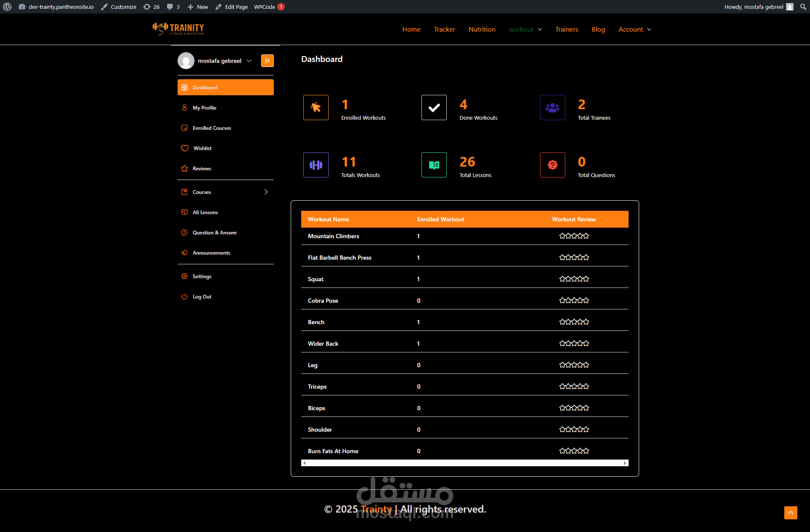Open the Nutrition menu item
Image resolution: width=810 pixels, height=532 pixels.
tap(482, 30)
